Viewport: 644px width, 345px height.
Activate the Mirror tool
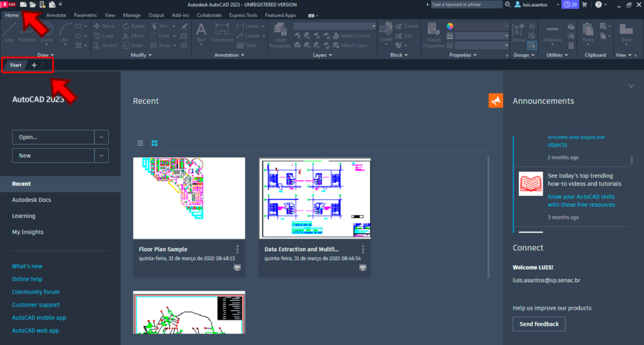133,36
